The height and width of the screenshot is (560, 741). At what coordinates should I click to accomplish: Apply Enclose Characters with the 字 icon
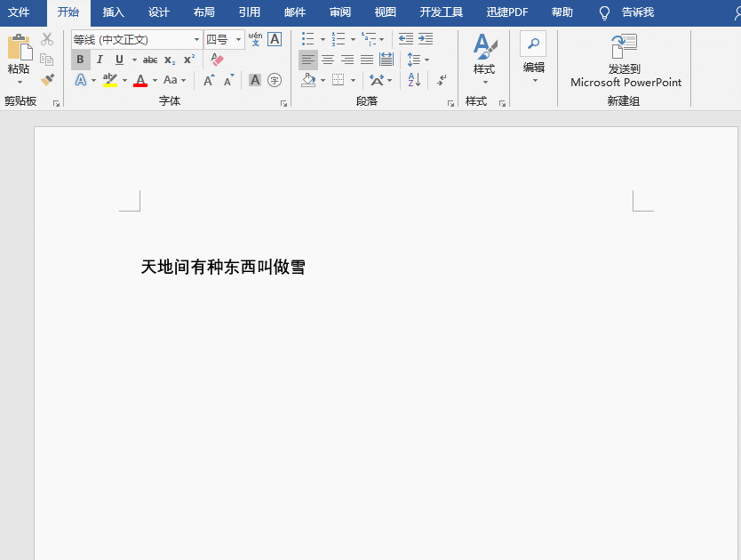point(274,79)
